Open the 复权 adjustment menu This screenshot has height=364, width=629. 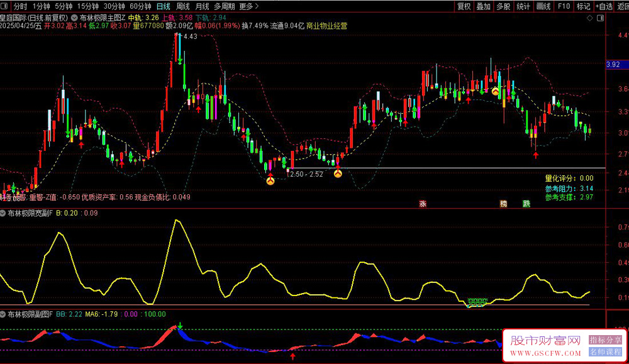[x=464, y=6]
